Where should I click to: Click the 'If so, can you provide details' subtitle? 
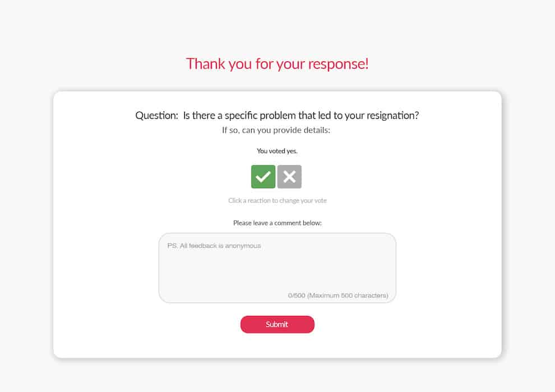pyautogui.click(x=276, y=130)
